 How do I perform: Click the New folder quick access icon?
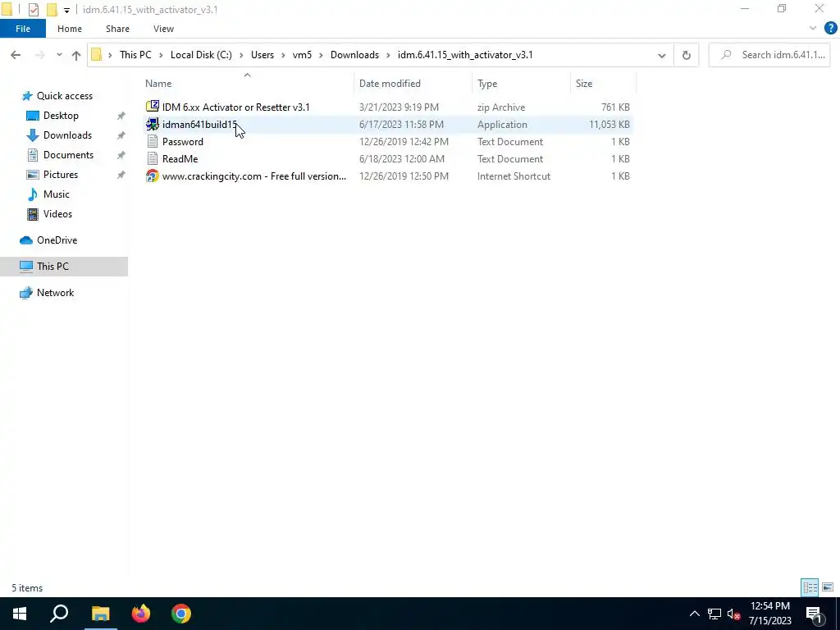pyautogui.click(x=52, y=10)
